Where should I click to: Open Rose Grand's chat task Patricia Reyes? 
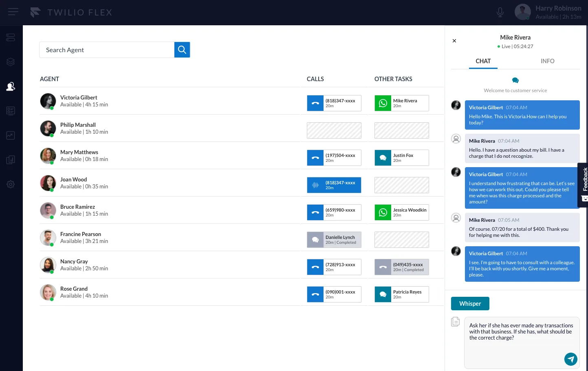402,294
